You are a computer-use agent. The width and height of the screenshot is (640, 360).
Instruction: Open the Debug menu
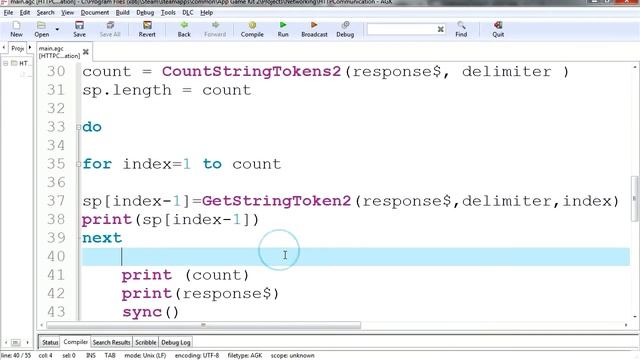(145, 13)
